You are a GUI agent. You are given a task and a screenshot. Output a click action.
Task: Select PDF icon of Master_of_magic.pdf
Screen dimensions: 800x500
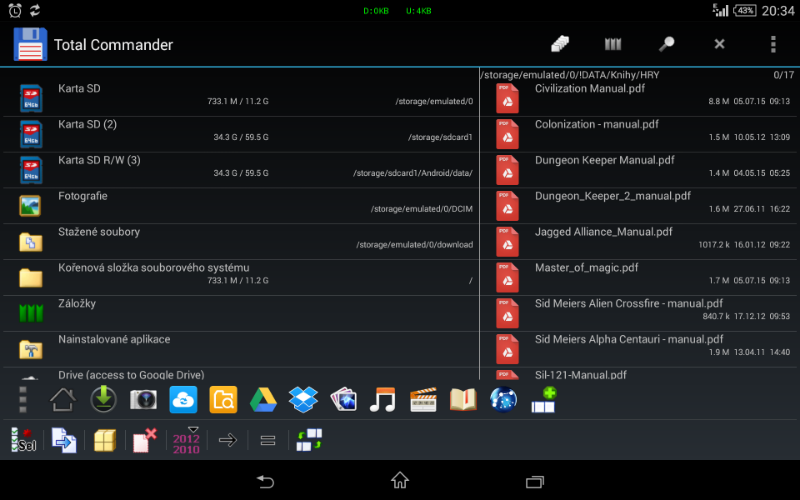pyautogui.click(x=507, y=278)
